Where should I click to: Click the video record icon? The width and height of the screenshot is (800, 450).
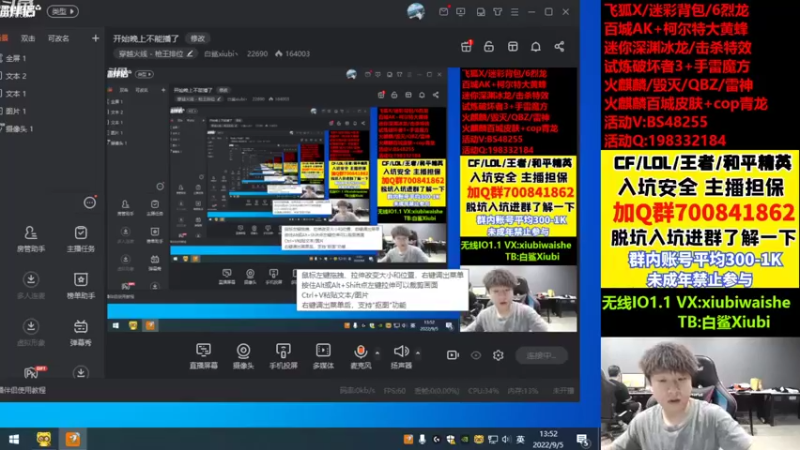click(453, 355)
